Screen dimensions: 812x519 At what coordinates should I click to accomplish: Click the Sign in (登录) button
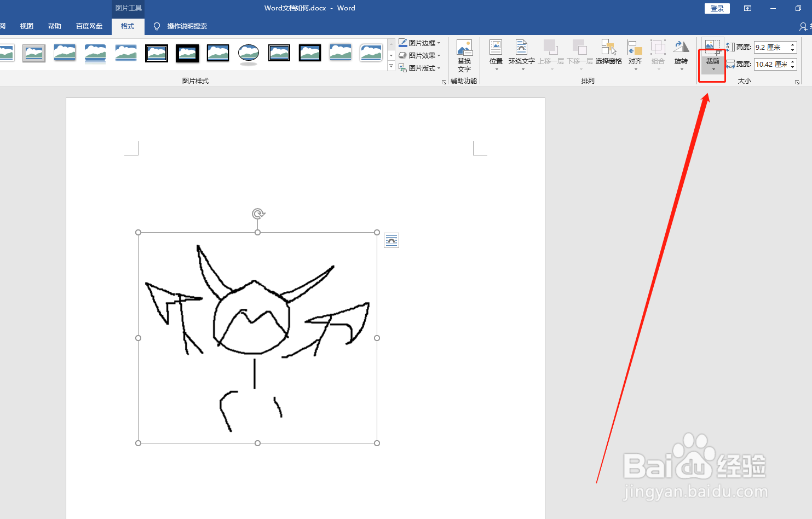click(x=717, y=8)
